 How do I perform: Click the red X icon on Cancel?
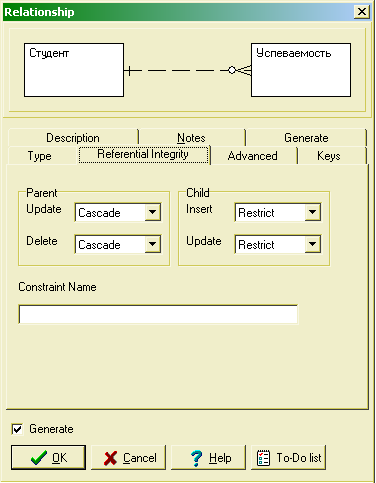pos(110,458)
